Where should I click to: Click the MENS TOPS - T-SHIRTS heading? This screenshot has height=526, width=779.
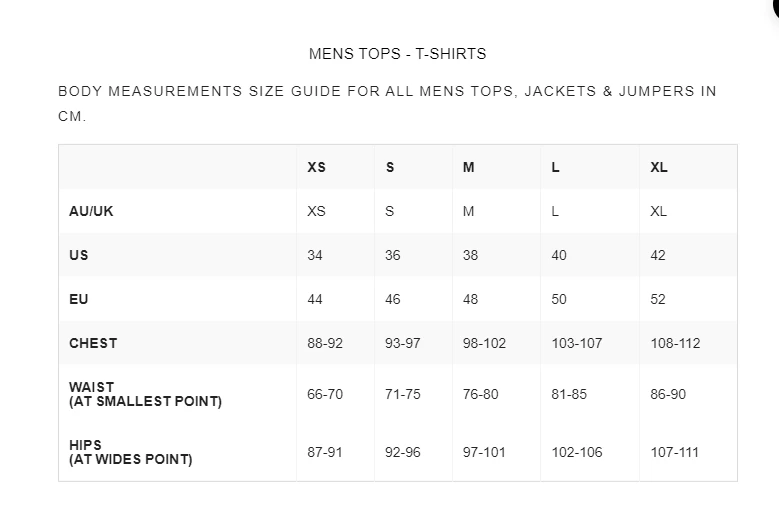coord(398,54)
